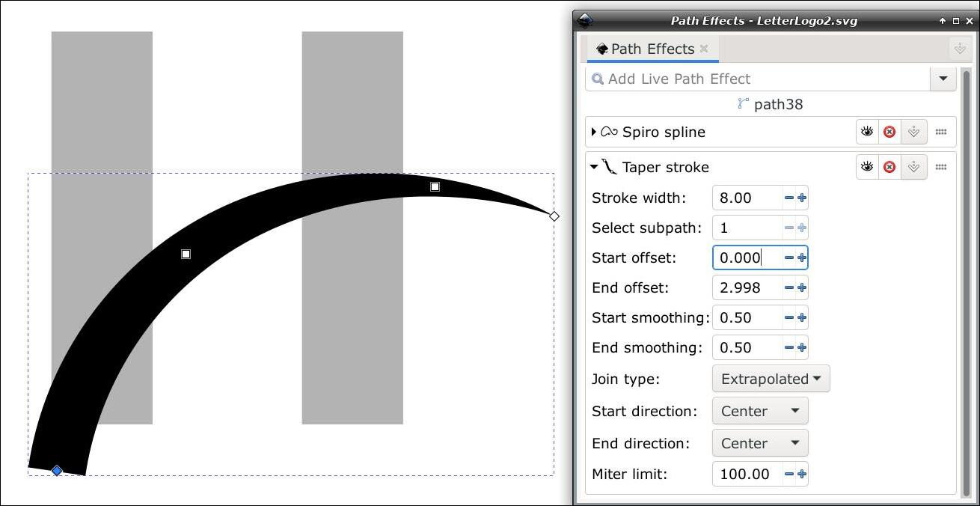Select the square node on the curve's left side
The image size is (980, 506).
[186, 254]
